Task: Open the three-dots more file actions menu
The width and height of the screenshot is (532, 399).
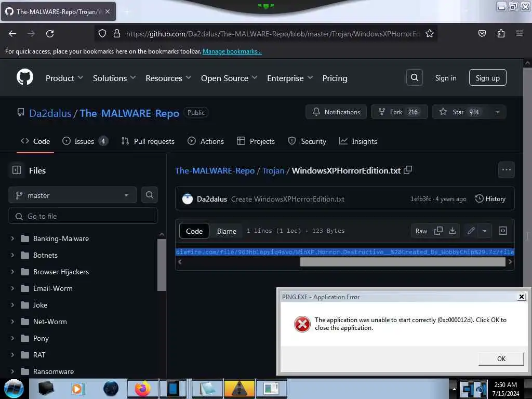Action: click(x=506, y=170)
